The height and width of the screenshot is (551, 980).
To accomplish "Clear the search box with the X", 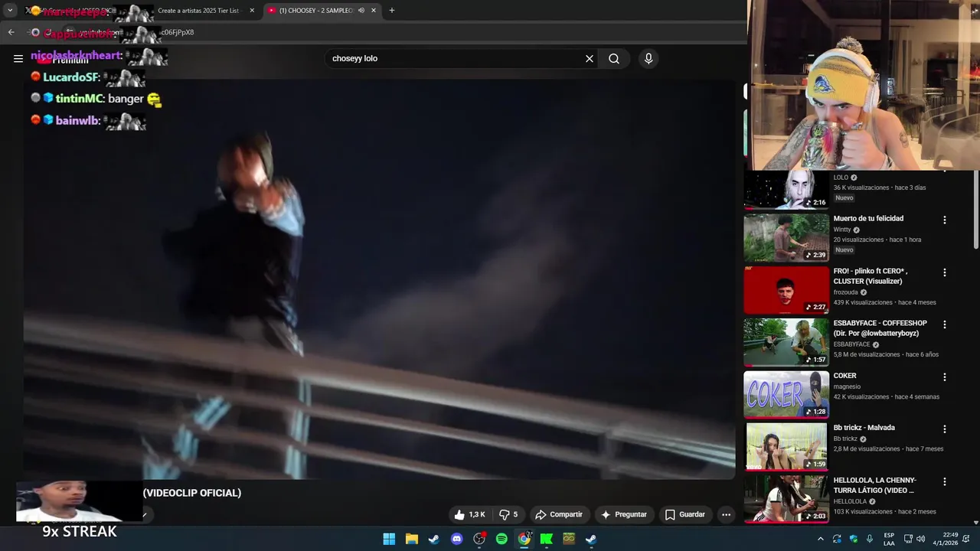I will click(590, 58).
